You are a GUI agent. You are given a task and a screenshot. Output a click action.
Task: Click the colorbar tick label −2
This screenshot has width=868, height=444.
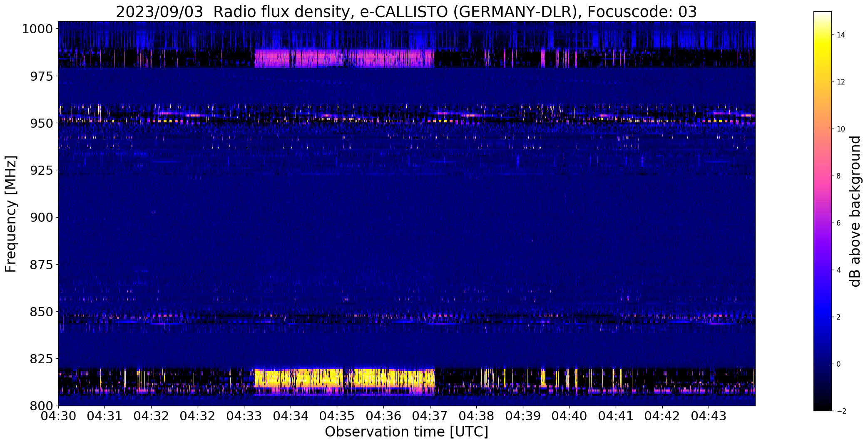[841, 411]
